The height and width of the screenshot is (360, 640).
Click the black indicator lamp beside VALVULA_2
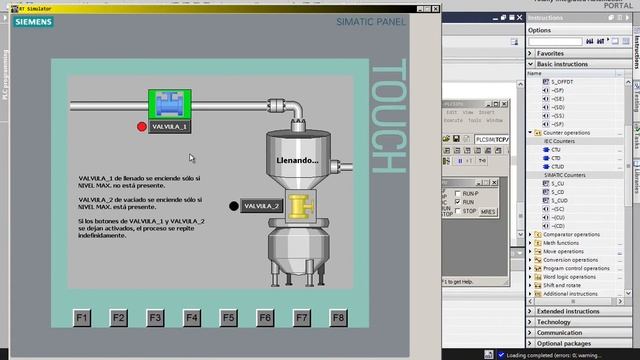tap(233, 206)
